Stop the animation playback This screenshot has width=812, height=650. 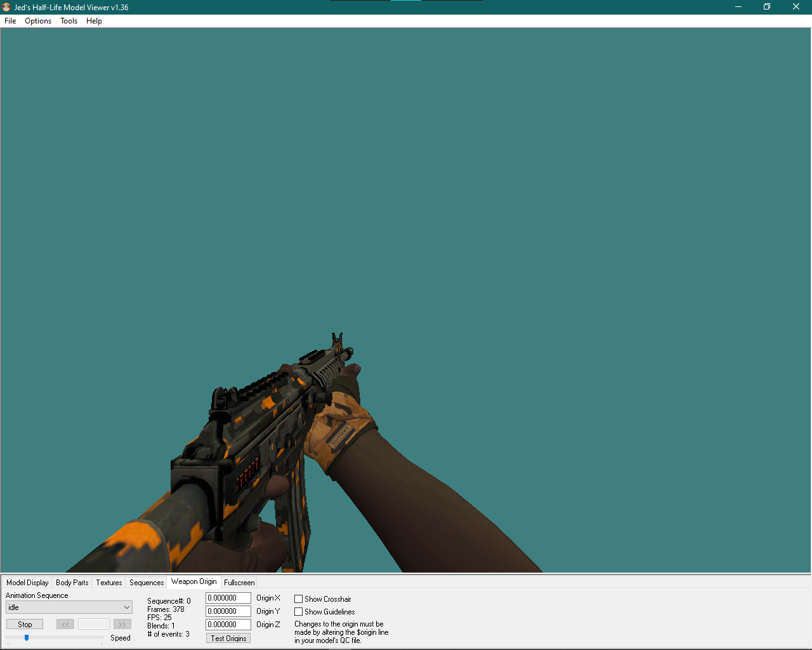(25, 625)
